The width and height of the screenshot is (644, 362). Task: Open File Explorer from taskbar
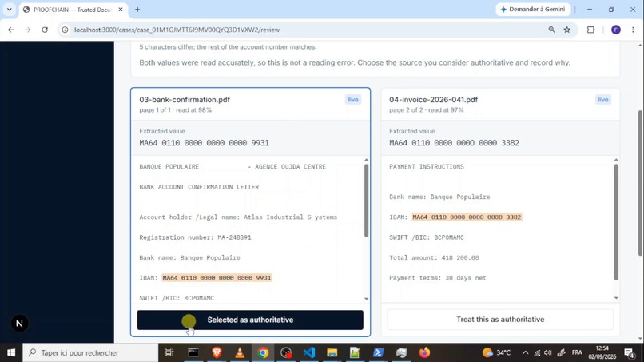[x=332, y=352]
